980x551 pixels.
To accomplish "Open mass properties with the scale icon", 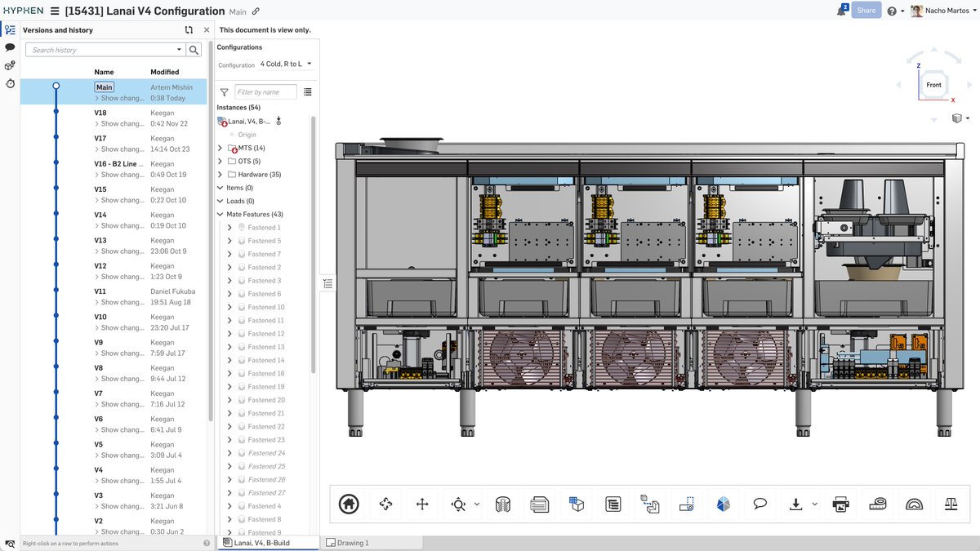I will point(951,504).
